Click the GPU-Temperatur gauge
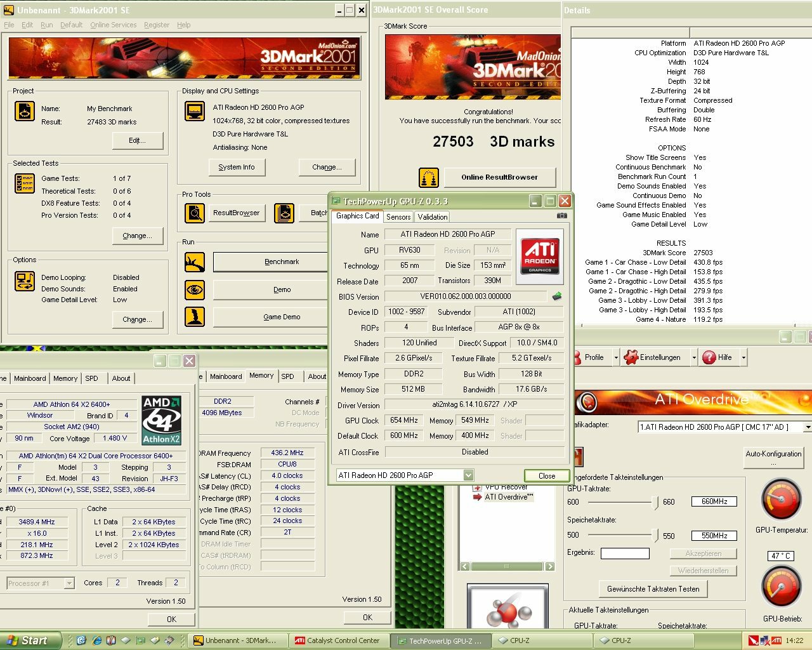812x650 pixels. click(x=781, y=500)
